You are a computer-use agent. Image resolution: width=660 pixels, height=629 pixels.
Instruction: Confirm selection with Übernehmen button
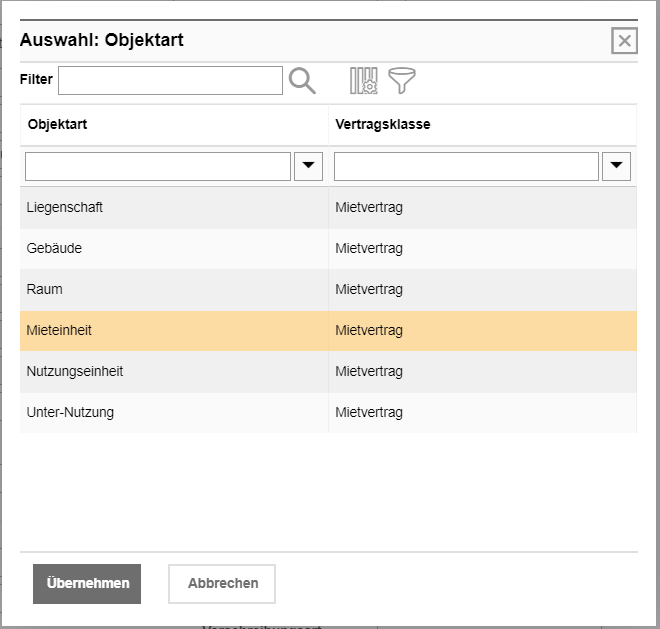[x=87, y=584]
